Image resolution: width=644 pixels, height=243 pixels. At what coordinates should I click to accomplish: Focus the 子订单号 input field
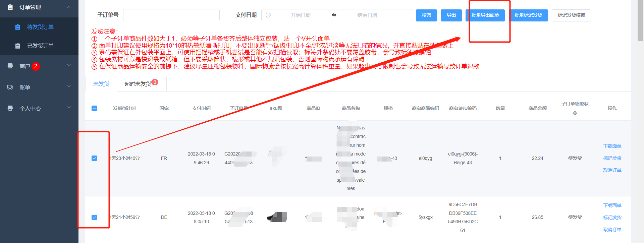171,15
